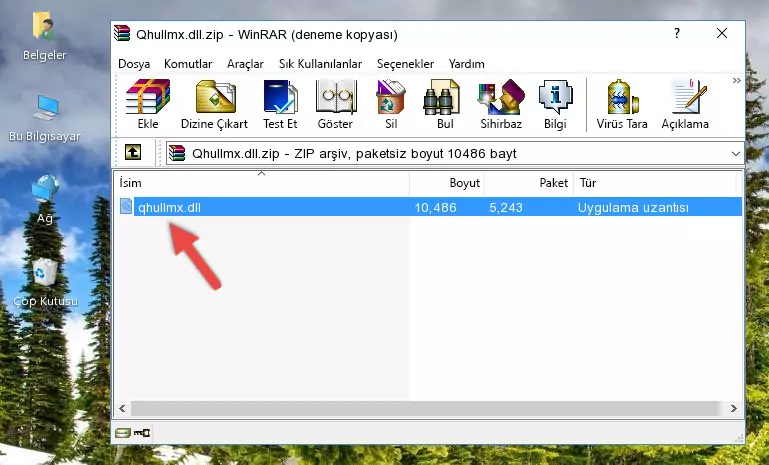The height and width of the screenshot is (465, 769).
Task: Sort by the İsim column header
Action: [262, 183]
